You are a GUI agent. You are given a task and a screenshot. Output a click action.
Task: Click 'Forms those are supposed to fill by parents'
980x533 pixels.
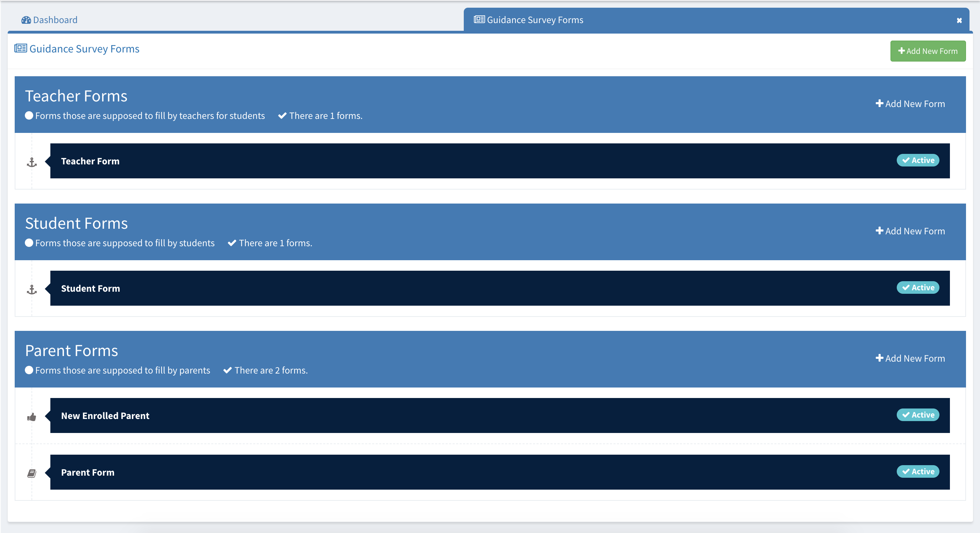tap(122, 370)
